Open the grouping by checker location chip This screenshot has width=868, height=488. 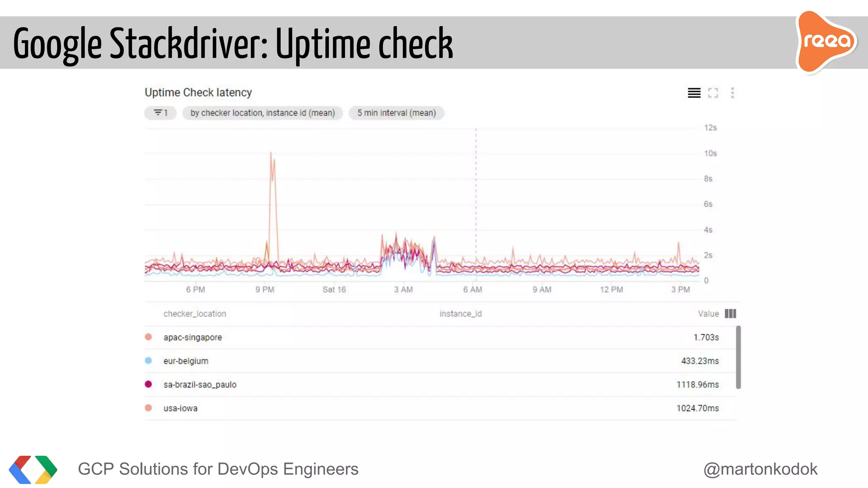262,113
